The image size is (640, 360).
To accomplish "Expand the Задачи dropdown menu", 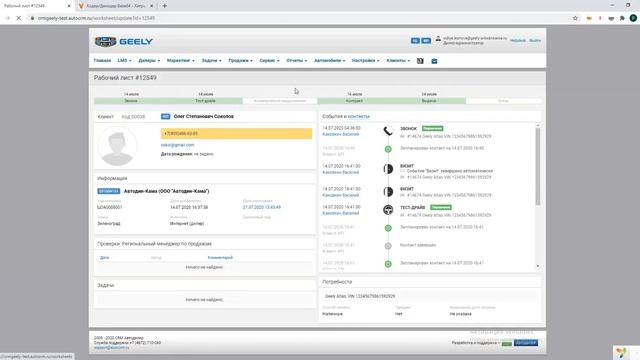I will [x=211, y=60].
